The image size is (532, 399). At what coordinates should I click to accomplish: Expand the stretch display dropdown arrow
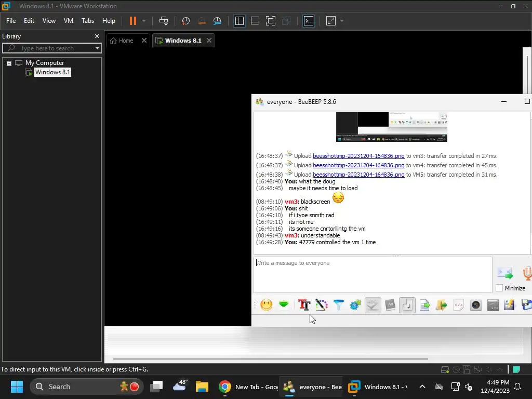pyautogui.click(x=342, y=21)
